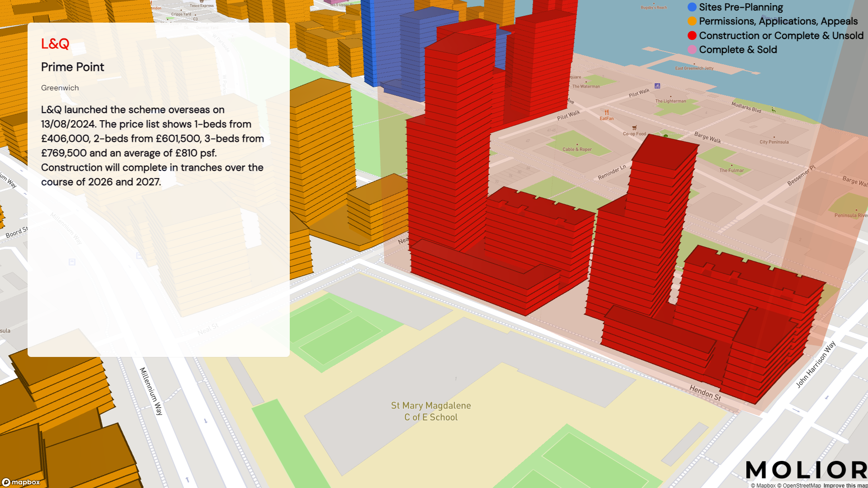This screenshot has width=868, height=488.
Task: Click The Fulmar map label
Action: (x=731, y=170)
